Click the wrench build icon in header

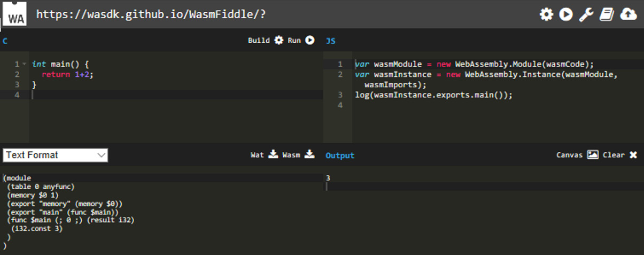[586, 14]
